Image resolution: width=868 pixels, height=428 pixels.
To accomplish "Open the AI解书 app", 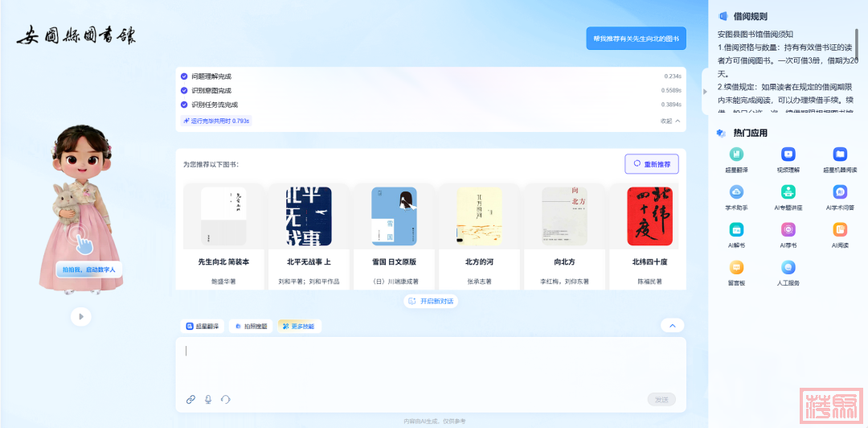I will (x=736, y=230).
